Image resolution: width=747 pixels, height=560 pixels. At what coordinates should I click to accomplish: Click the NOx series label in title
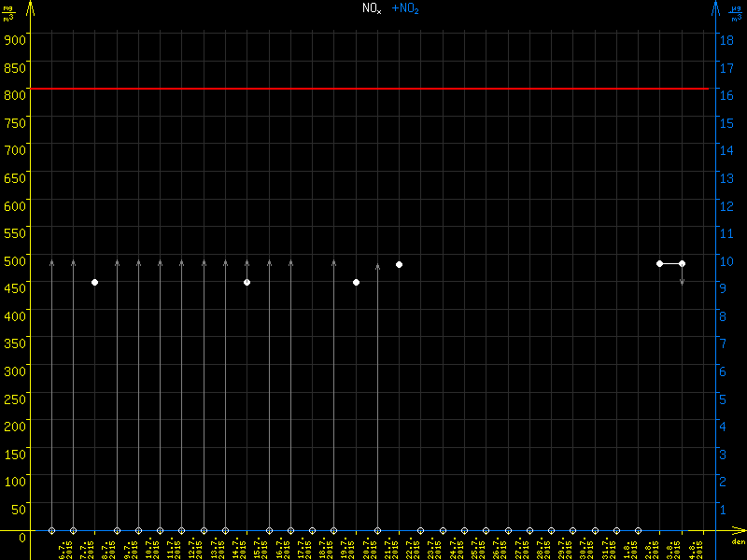(372, 7)
